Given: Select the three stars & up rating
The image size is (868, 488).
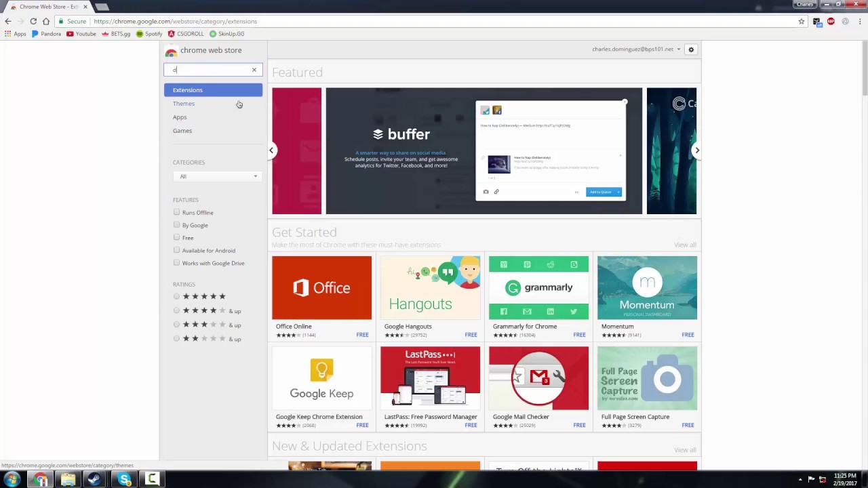Looking at the screenshot, I should tap(177, 325).
